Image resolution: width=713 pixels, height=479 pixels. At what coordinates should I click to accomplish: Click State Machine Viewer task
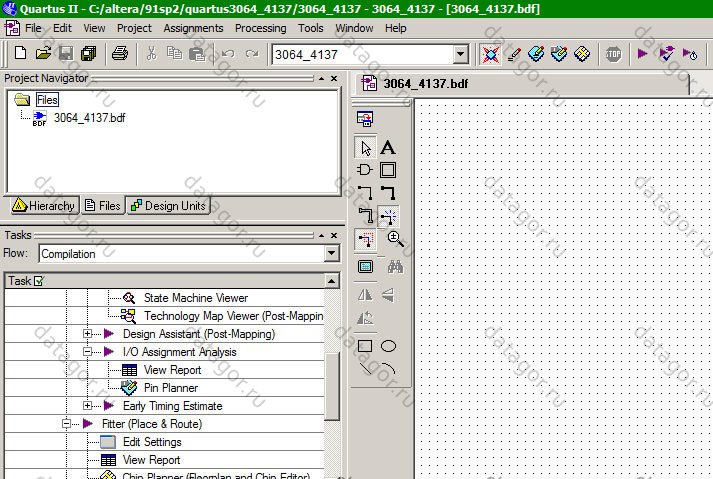point(196,298)
